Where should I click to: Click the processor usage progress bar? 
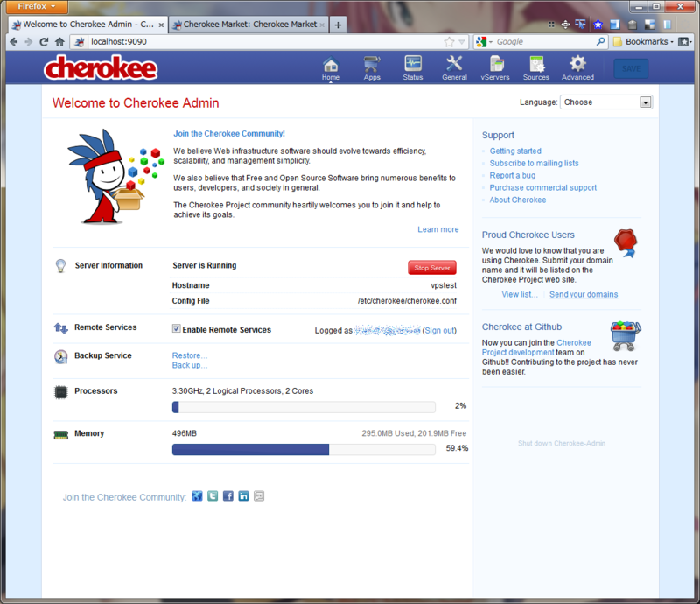[304, 406]
